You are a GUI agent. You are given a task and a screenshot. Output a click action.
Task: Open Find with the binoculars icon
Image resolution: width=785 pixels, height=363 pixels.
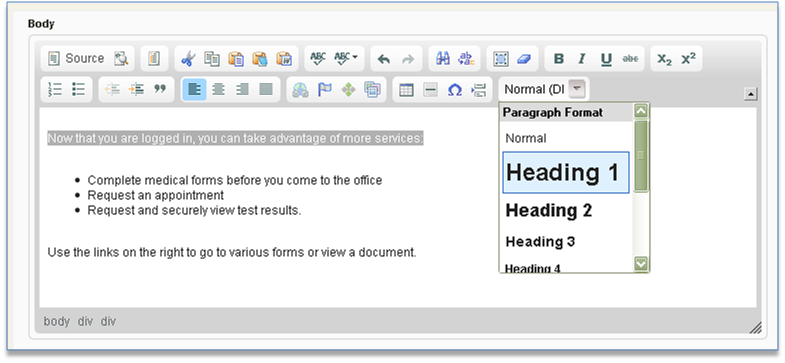(443, 59)
